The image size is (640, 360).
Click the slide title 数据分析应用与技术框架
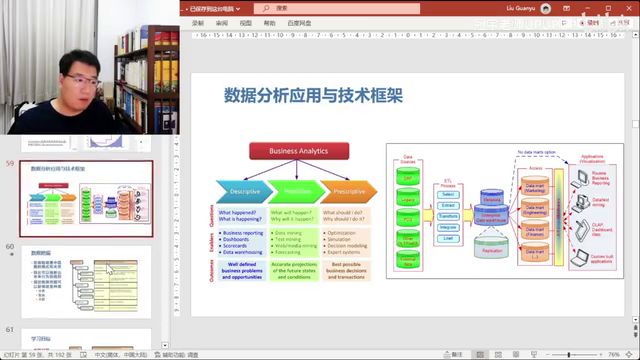pos(313,96)
